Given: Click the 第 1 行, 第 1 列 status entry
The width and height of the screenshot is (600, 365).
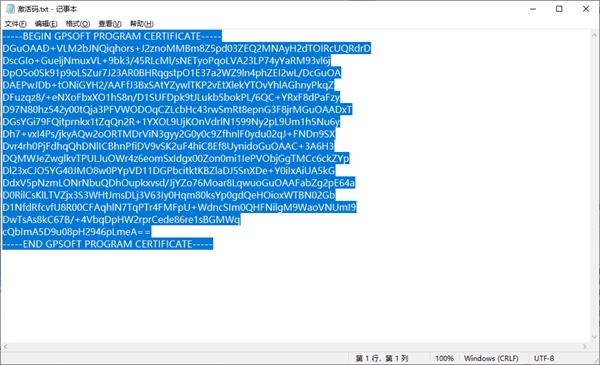Looking at the screenshot, I should pyautogui.click(x=382, y=358).
